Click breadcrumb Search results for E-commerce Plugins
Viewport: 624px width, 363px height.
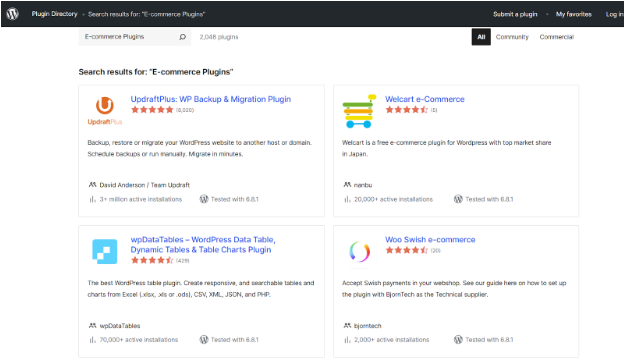(146, 14)
